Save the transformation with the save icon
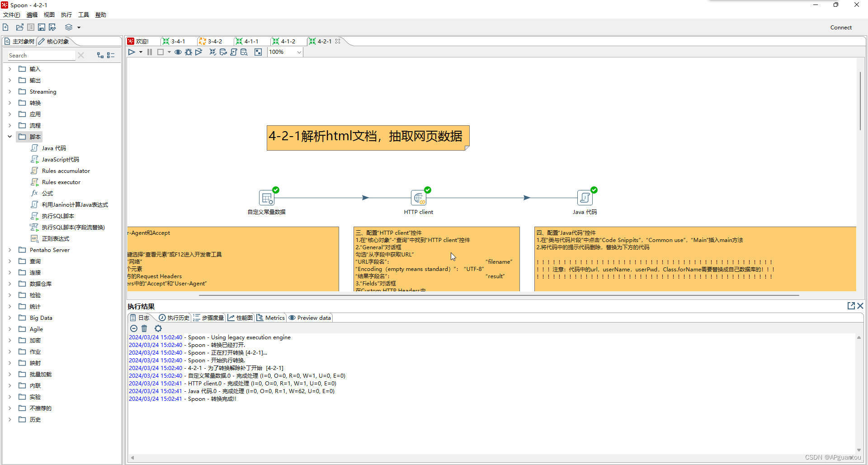868x465 pixels. click(x=41, y=27)
